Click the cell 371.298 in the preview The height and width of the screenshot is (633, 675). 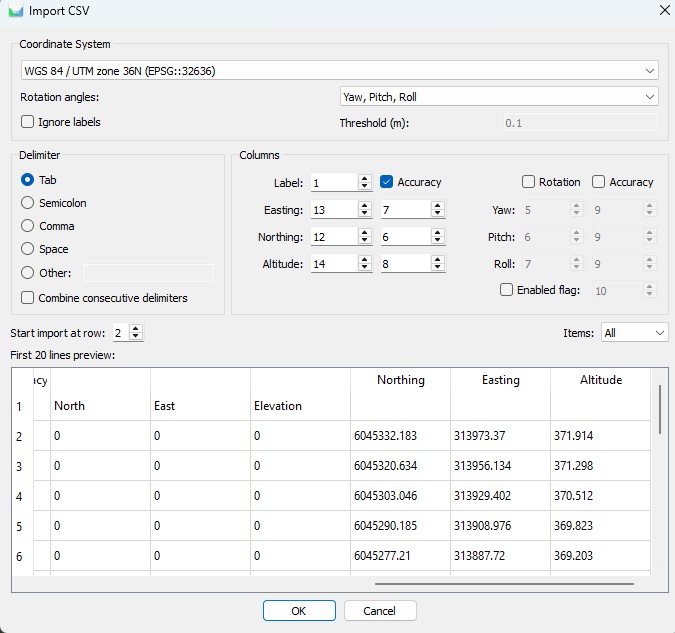(x=600, y=466)
